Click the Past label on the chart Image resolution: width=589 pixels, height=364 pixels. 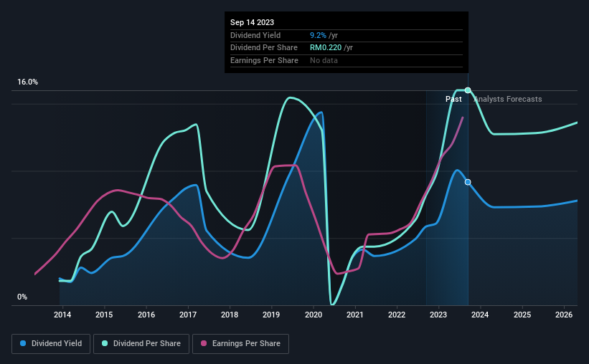click(x=453, y=99)
